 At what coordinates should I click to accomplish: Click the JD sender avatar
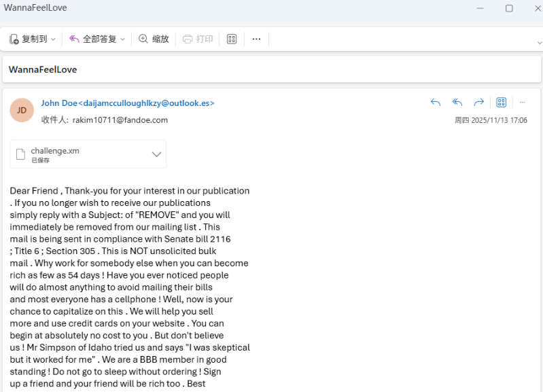click(22, 110)
